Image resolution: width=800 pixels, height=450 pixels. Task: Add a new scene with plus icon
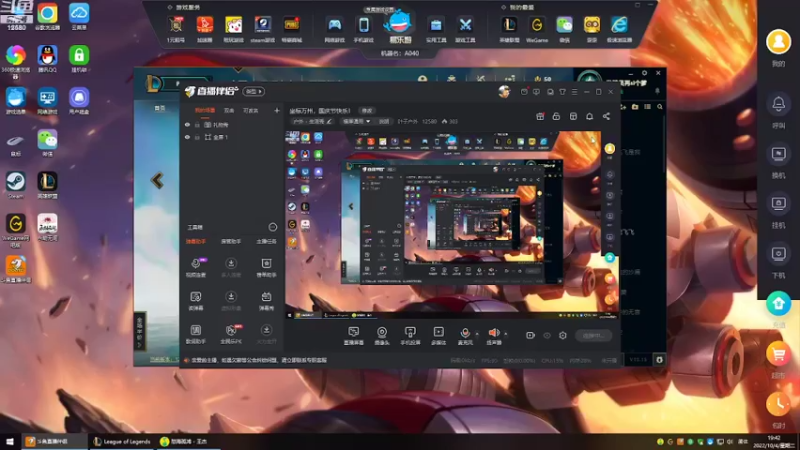277,110
